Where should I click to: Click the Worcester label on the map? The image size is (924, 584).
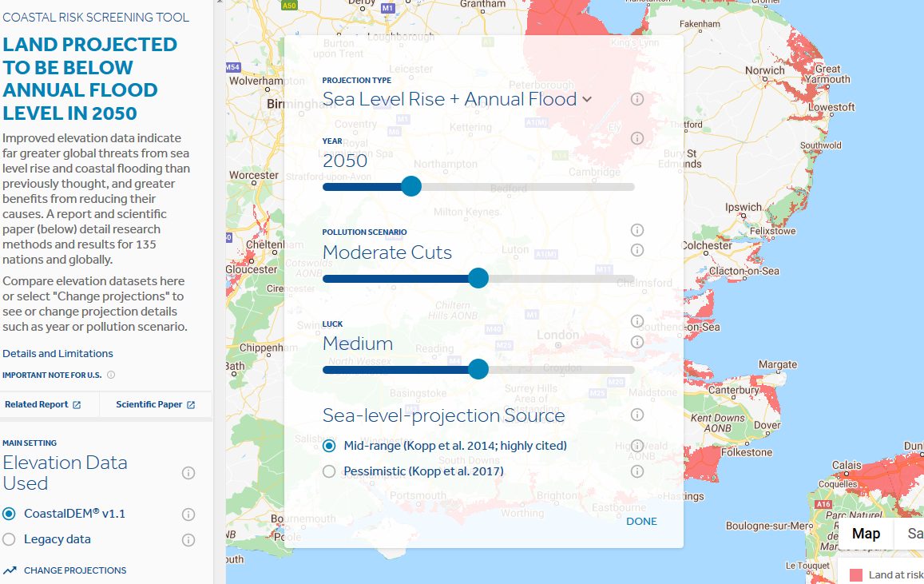click(254, 176)
